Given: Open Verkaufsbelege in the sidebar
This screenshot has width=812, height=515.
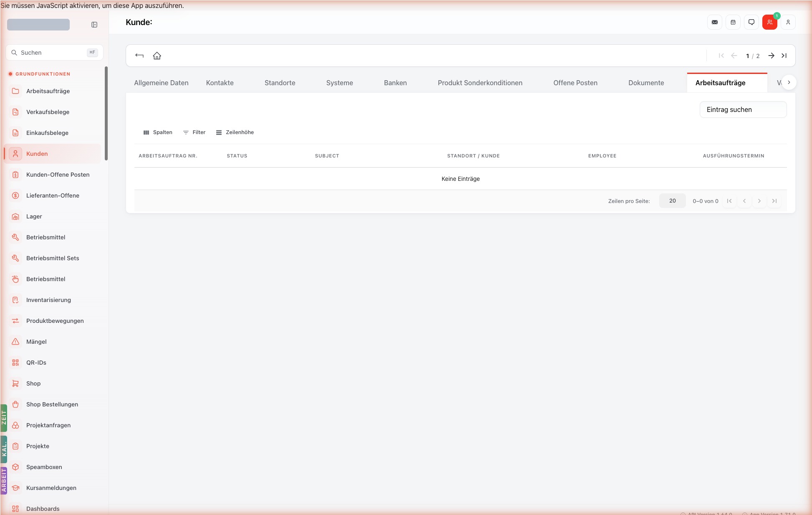Looking at the screenshot, I should coord(53,112).
